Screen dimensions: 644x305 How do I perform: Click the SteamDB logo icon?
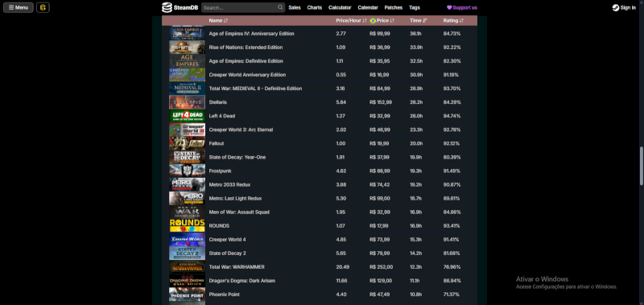click(x=167, y=7)
